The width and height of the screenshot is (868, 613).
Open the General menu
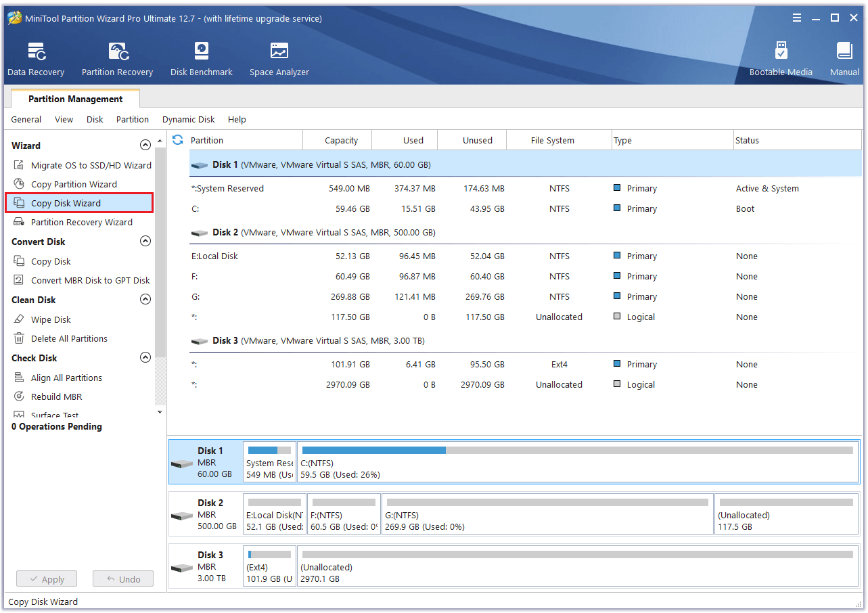(26, 119)
